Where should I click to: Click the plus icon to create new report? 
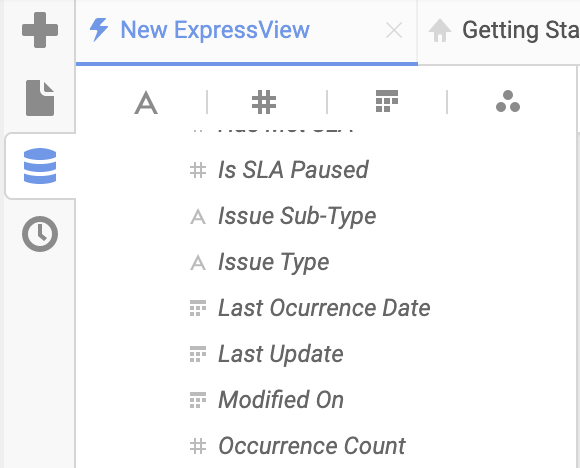[x=40, y=30]
